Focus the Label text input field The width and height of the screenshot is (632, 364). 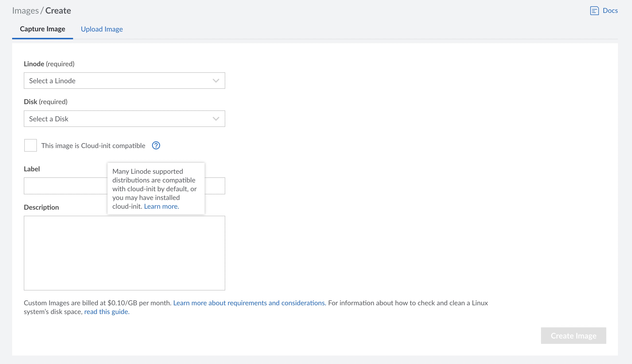click(x=65, y=186)
